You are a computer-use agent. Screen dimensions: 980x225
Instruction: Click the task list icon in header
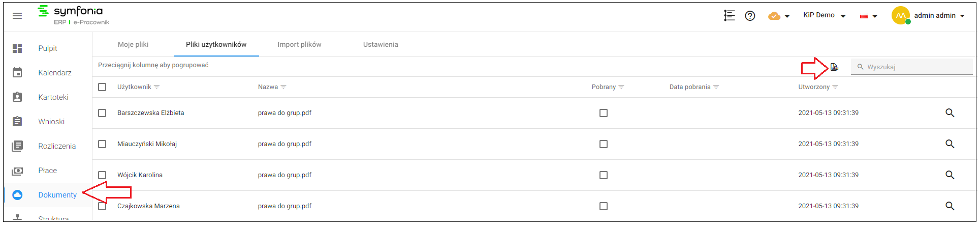click(730, 16)
